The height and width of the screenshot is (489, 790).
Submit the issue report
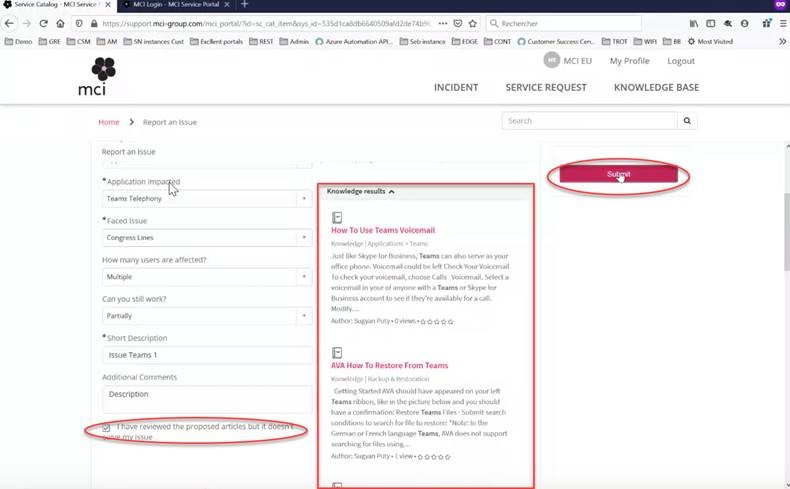click(x=618, y=174)
